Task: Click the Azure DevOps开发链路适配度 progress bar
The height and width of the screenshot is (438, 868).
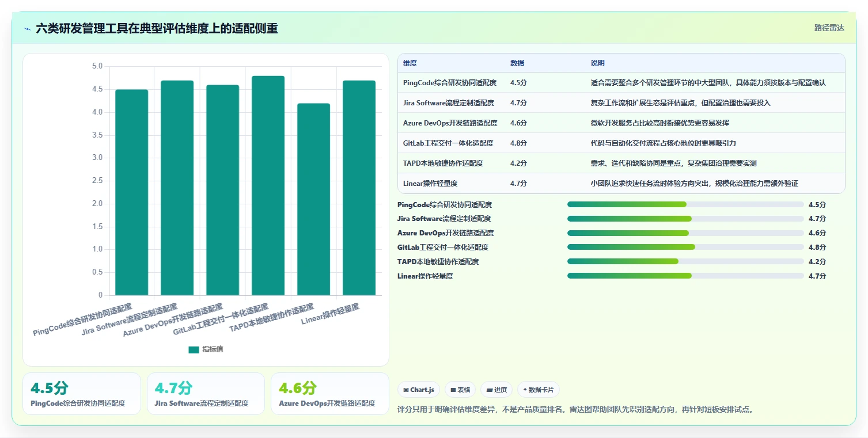Action: [x=685, y=233]
